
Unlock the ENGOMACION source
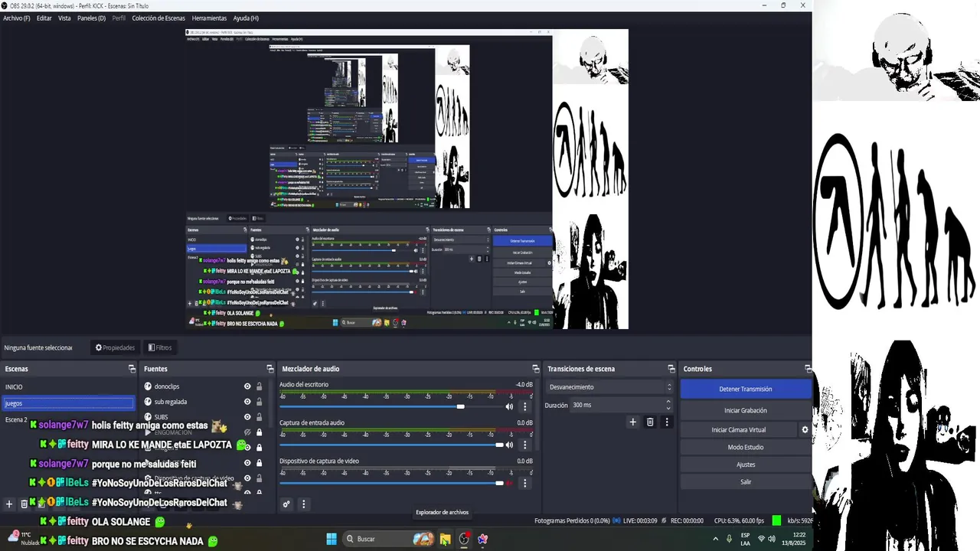(x=260, y=432)
